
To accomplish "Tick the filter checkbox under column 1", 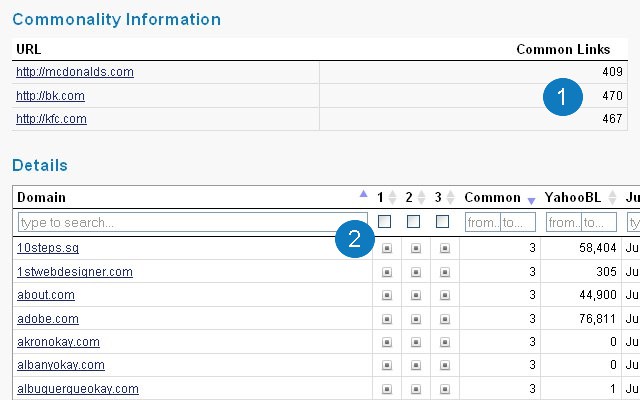I will coord(384,222).
